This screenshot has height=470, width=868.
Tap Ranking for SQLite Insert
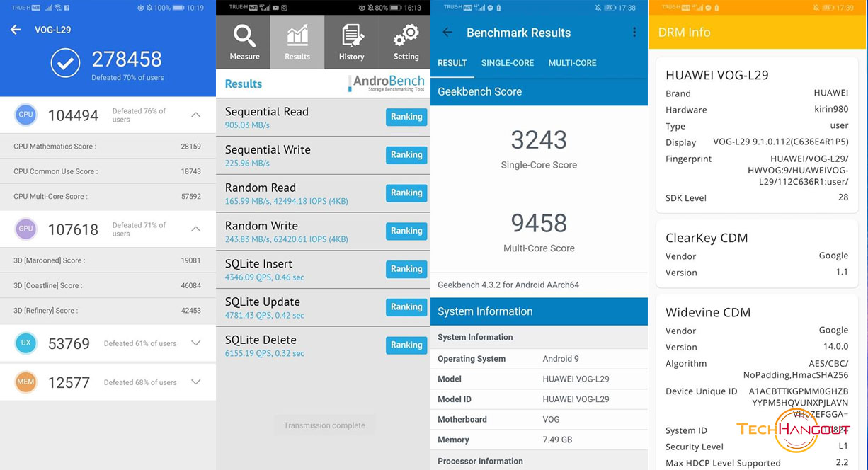406,269
